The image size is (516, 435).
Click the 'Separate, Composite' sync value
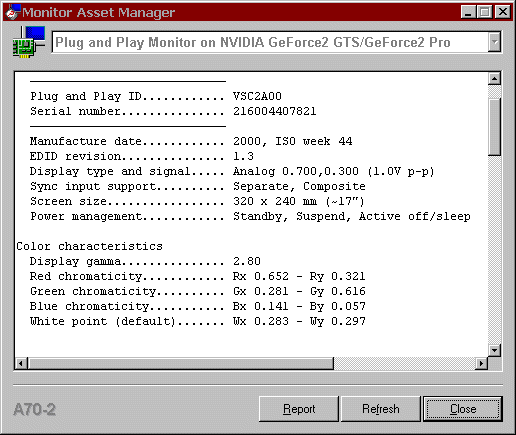pyautogui.click(x=299, y=186)
